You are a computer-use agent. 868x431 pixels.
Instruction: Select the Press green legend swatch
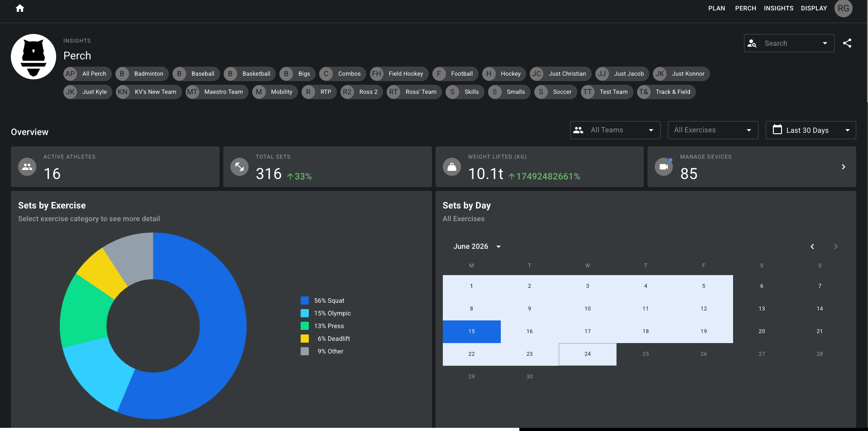[305, 326]
